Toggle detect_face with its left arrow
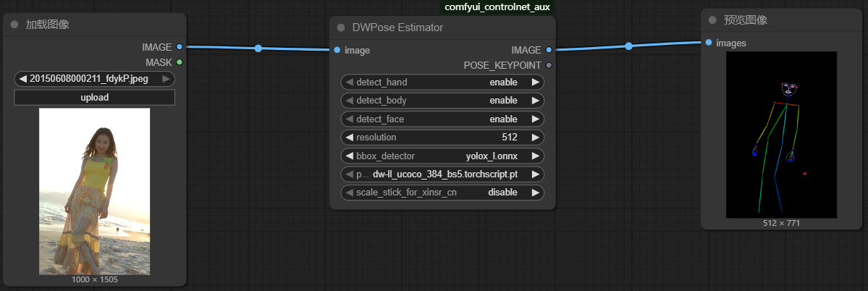 pyautogui.click(x=349, y=119)
